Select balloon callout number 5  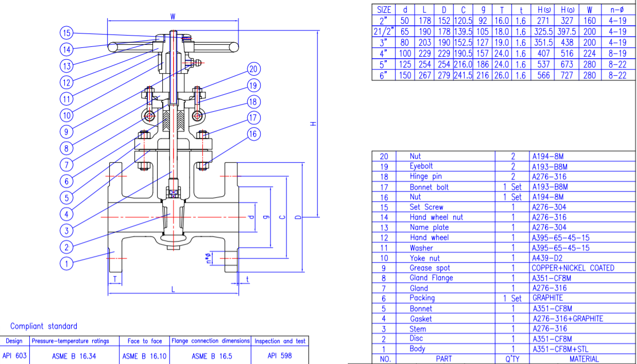(66, 197)
